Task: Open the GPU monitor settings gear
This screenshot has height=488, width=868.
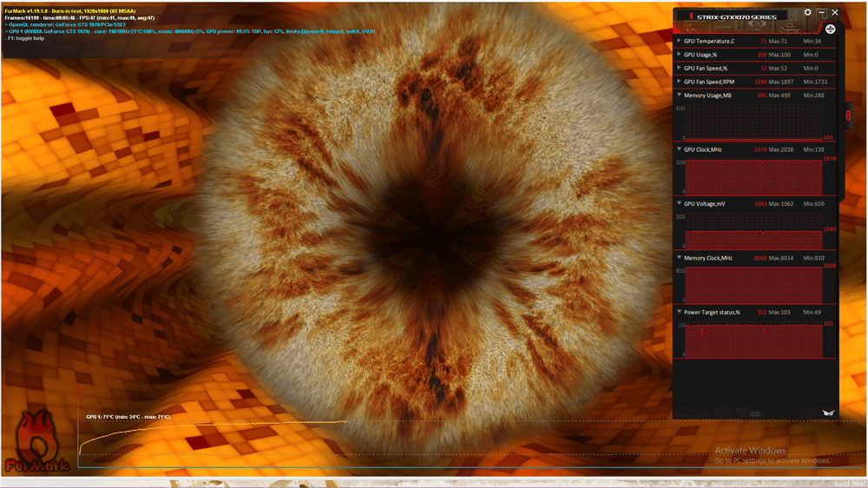Action: click(808, 13)
